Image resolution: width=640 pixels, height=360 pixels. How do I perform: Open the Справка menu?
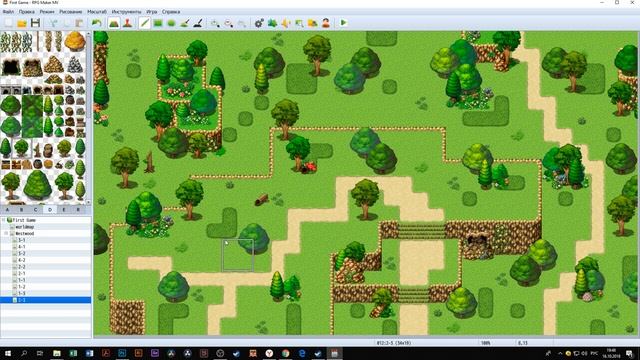click(x=171, y=12)
